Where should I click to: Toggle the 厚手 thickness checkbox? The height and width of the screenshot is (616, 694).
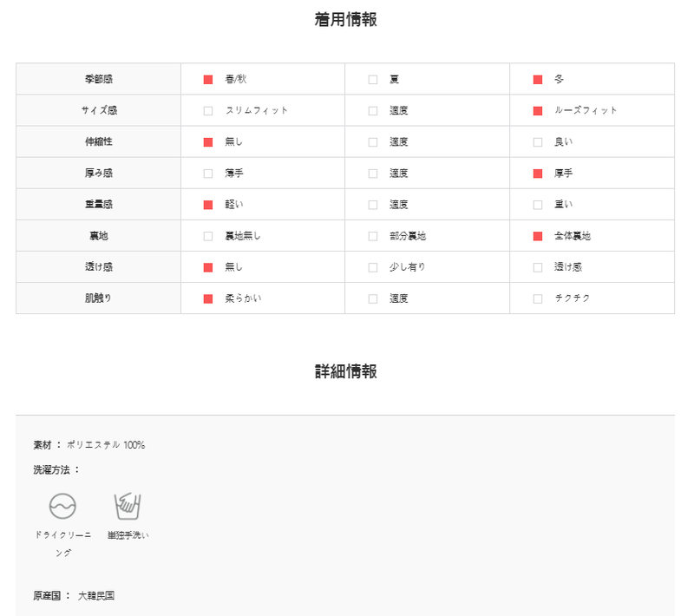tap(538, 174)
